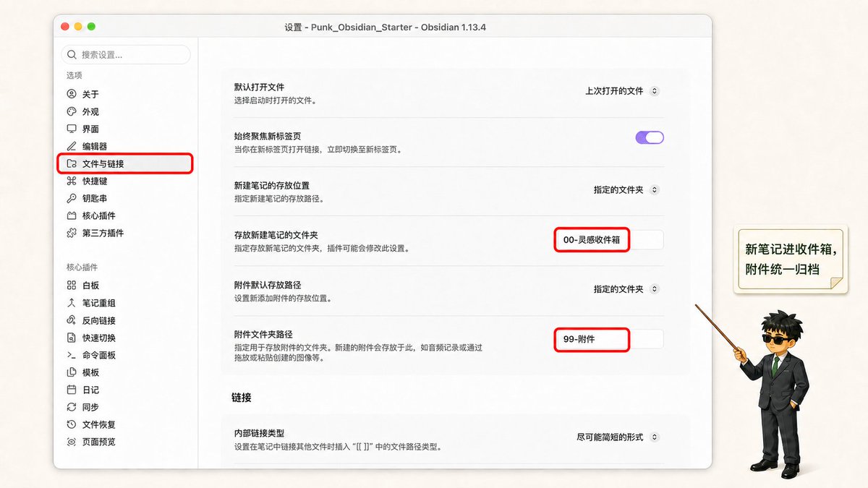Click the 文件与链接 folder icon

coord(71,163)
